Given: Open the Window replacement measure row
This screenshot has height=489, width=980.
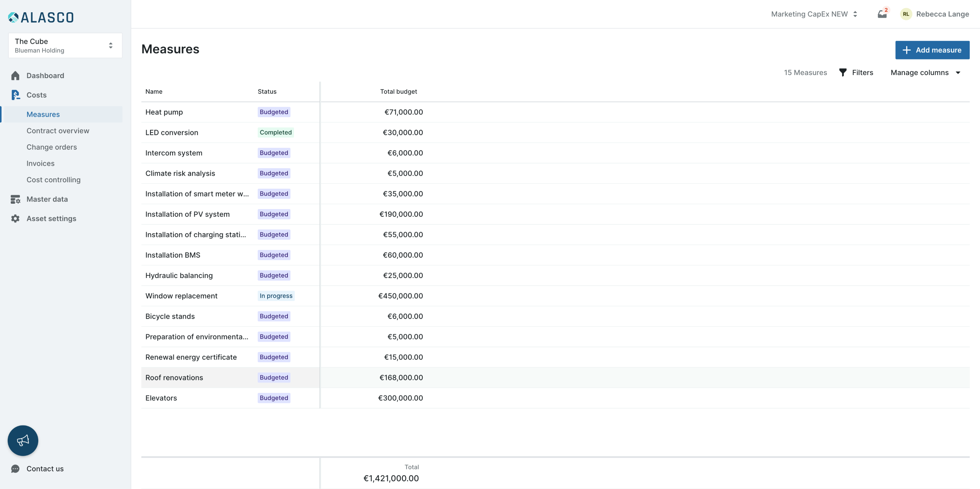Looking at the screenshot, I should [181, 296].
